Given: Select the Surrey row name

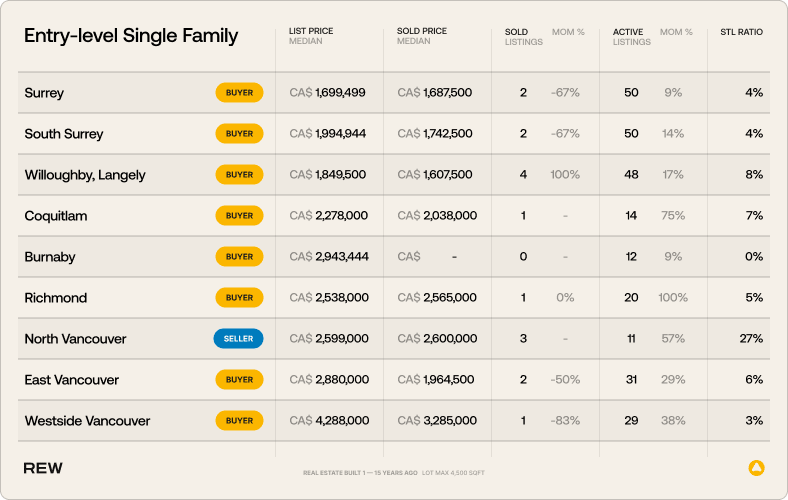Looking at the screenshot, I should tap(44, 93).
